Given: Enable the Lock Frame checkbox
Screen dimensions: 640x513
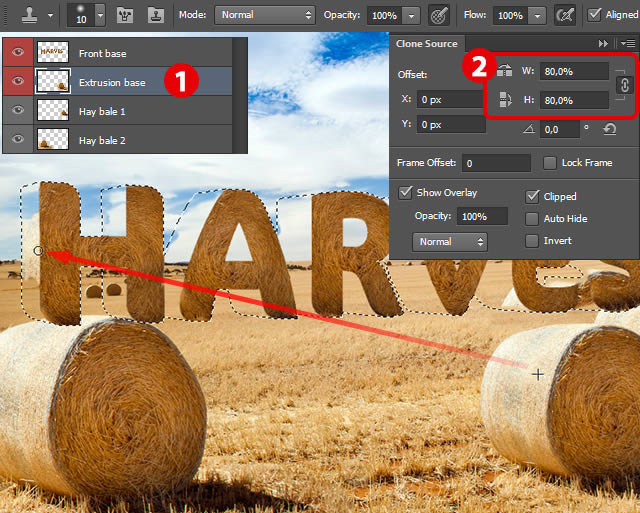Looking at the screenshot, I should (x=549, y=163).
